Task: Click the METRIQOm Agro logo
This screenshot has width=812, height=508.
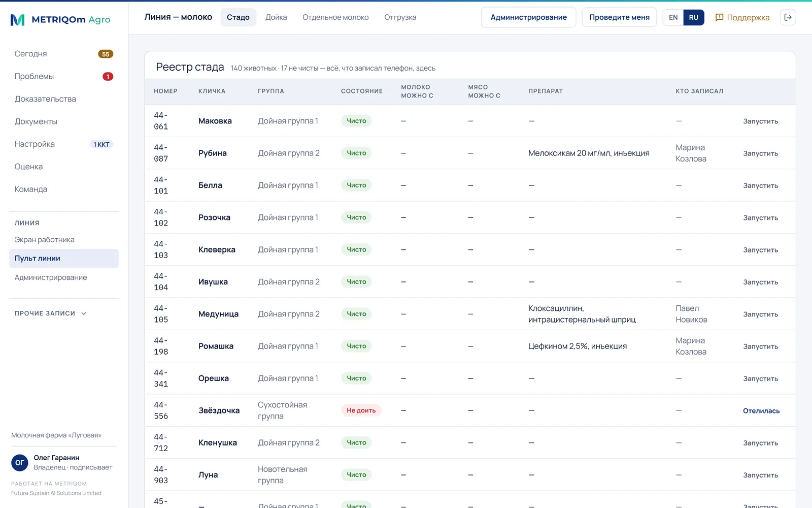Action: point(60,20)
